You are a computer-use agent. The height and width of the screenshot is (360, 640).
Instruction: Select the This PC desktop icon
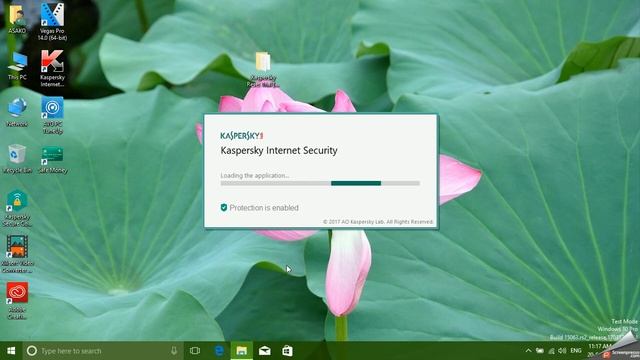pyautogui.click(x=17, y=66)
